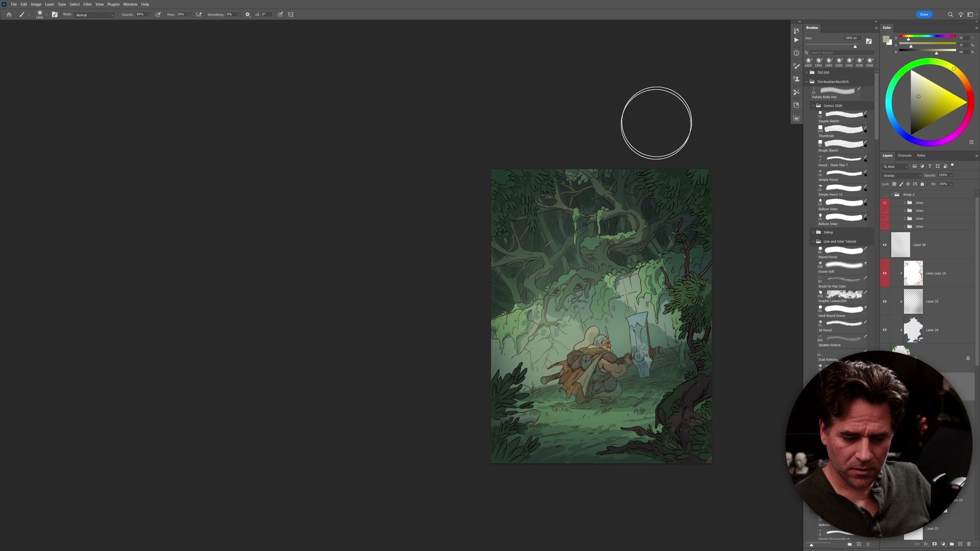Viewport: 980px width, 551px height.
Task: Open the Brush Settings panel in dock
Action: (x=796, y=66)
